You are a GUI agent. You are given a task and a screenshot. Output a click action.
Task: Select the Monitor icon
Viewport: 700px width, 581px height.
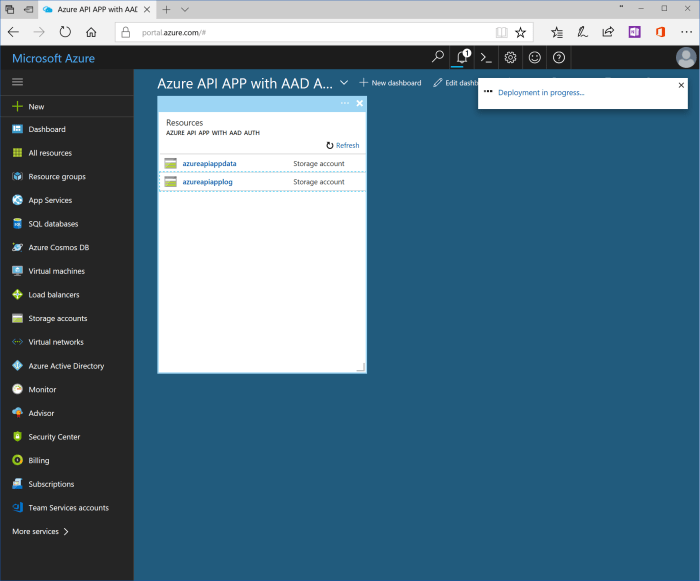[17, 389]
